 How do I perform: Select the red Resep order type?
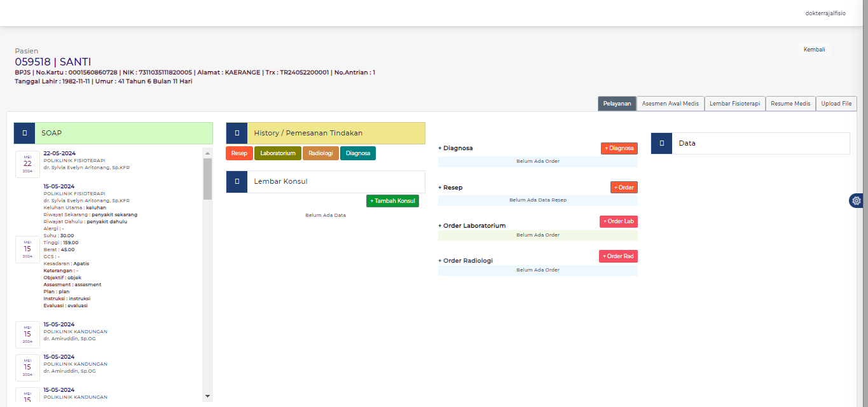click(239, 153)
